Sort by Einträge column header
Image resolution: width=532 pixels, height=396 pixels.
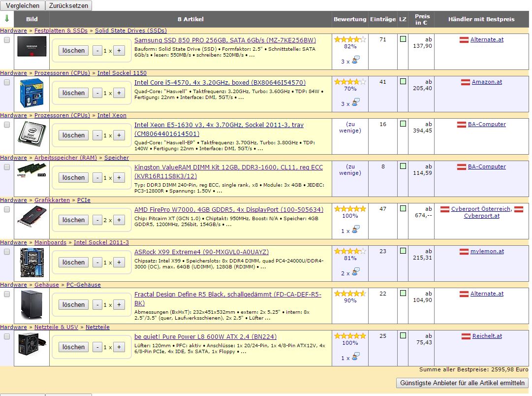[383, 19]
